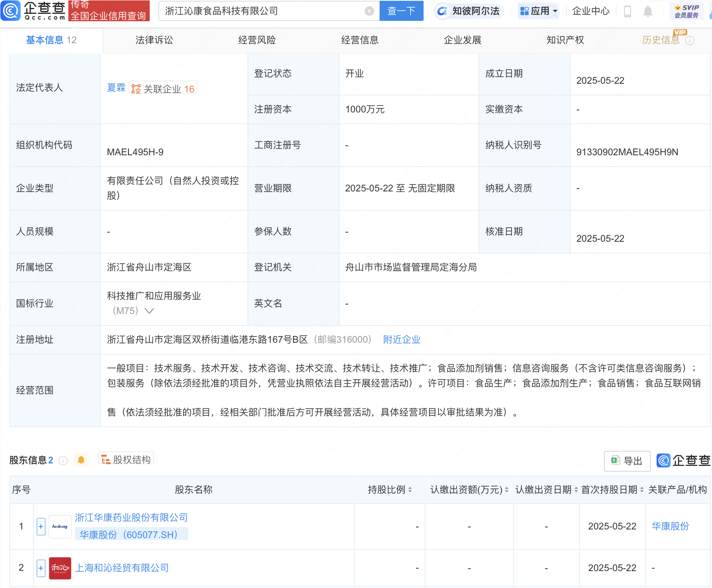Image resolution: width=712 pixels, height=588 pixels.
Task: Click the 知彼阿尔法 icon
Action: [442, 11]
